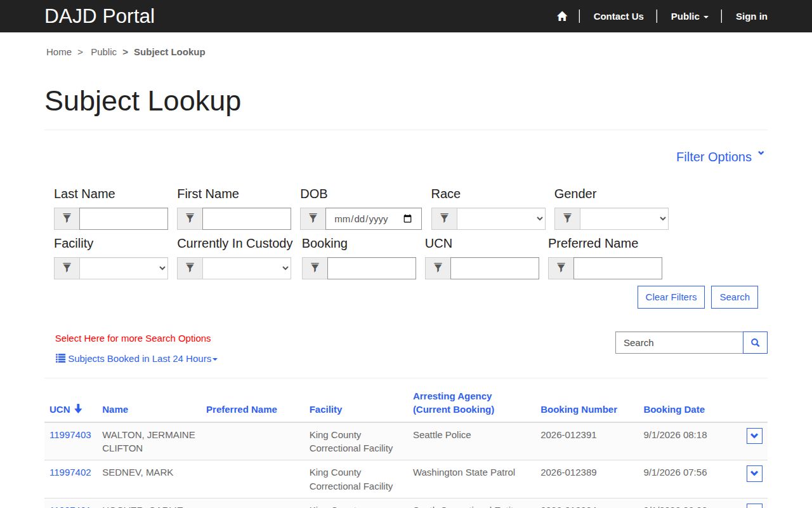Click the DOB filter funnel icon
The width and height of the screenshot is (812, 508).
click(313, 218)
